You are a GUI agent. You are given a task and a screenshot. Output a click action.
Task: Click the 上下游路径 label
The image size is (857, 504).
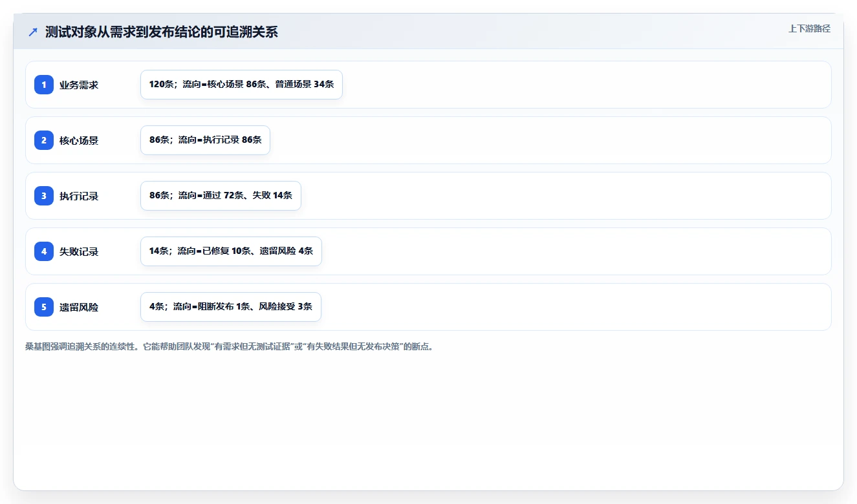tap(809, 28)
